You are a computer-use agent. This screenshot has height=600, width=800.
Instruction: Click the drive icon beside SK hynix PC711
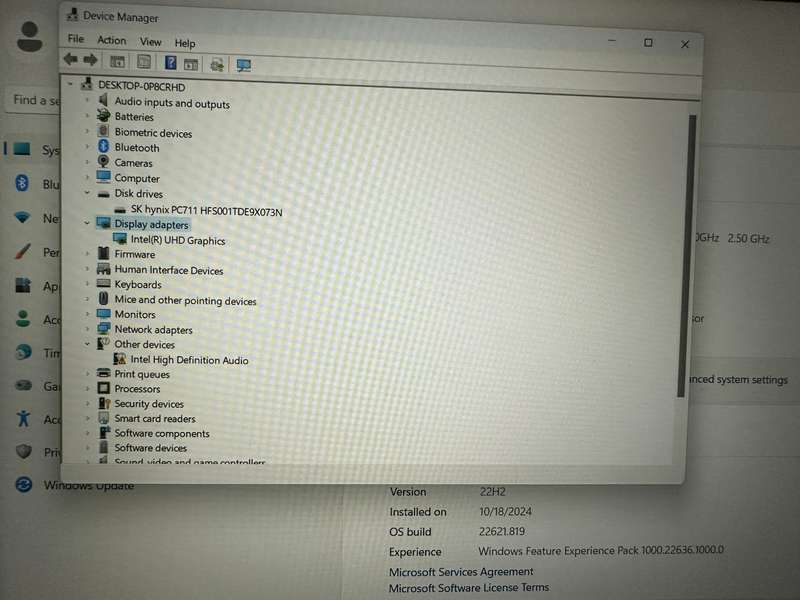click(x=120, y=209)
